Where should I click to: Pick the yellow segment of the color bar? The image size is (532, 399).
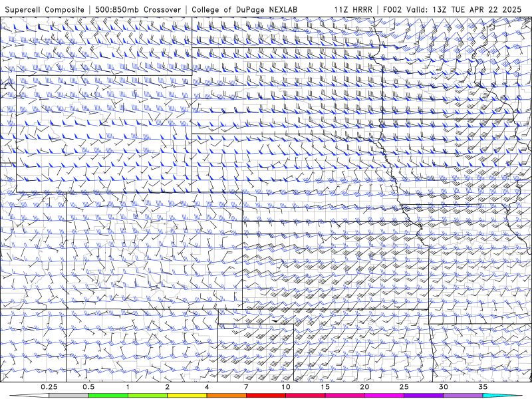(x=187, y=396)
